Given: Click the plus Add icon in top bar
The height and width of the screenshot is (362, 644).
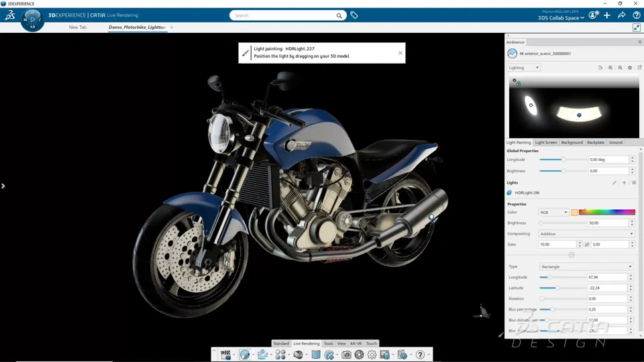Looking at the screenshot, I should [607, 15].
